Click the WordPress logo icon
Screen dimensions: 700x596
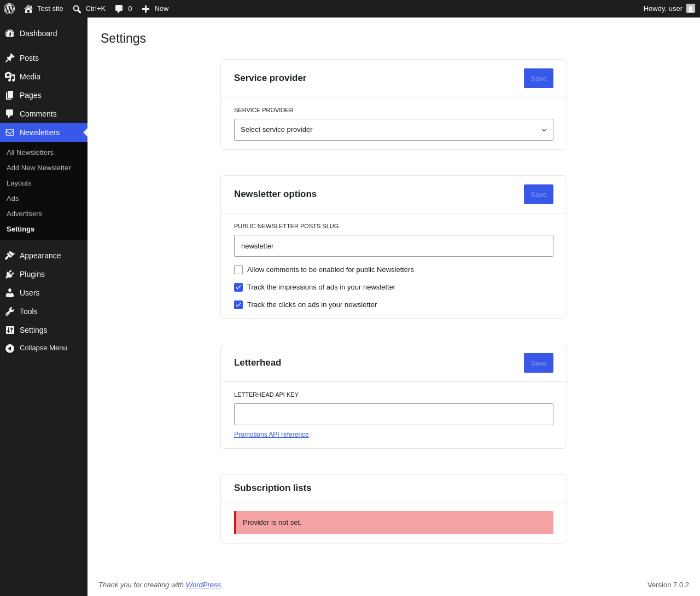point(9,9)
